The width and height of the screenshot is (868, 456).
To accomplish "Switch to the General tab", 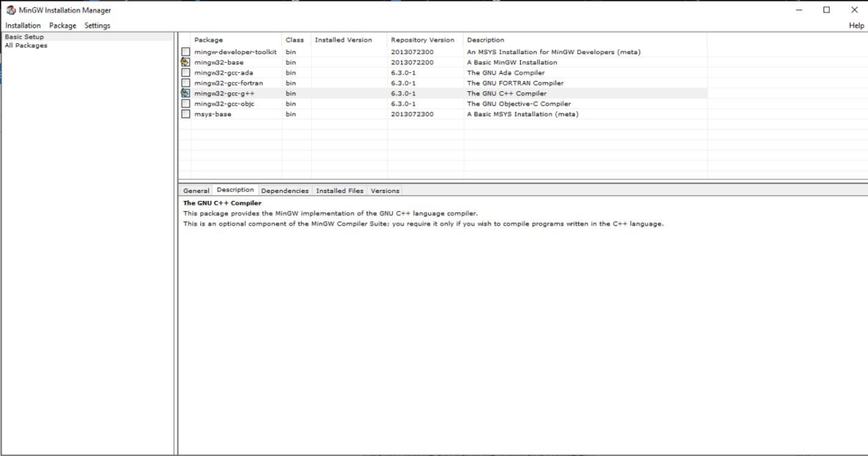I will [x=196, y=191].
